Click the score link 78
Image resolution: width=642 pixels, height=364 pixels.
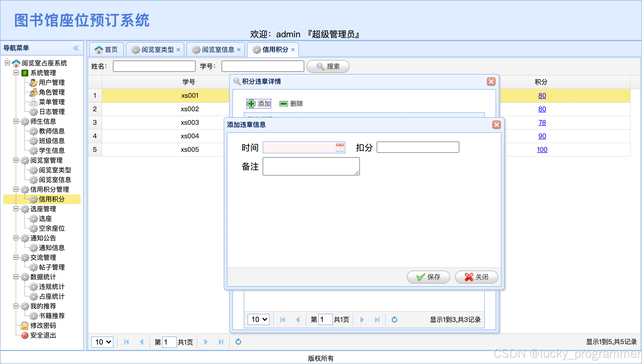pos(542,123)
